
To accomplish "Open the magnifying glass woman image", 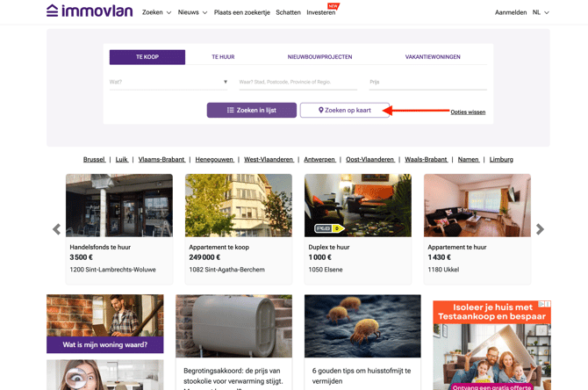I will [x=105, y=375].
